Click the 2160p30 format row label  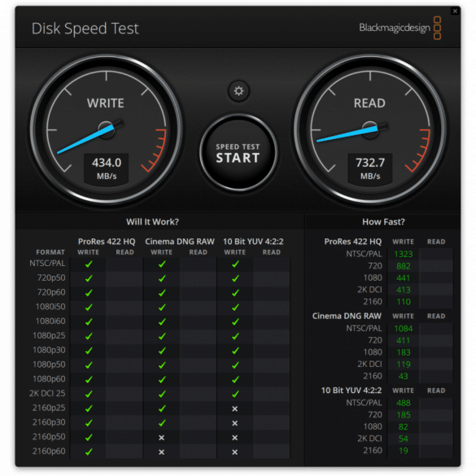tap(49, 422)
